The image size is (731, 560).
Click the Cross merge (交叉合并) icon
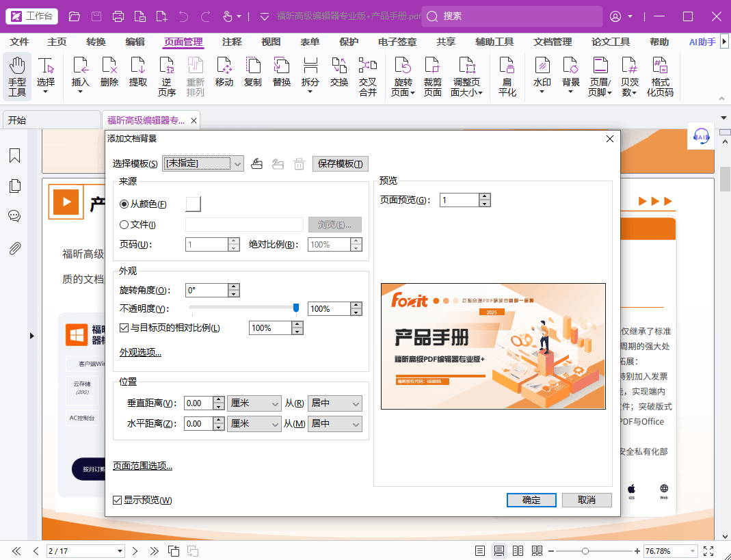point(368,77)
